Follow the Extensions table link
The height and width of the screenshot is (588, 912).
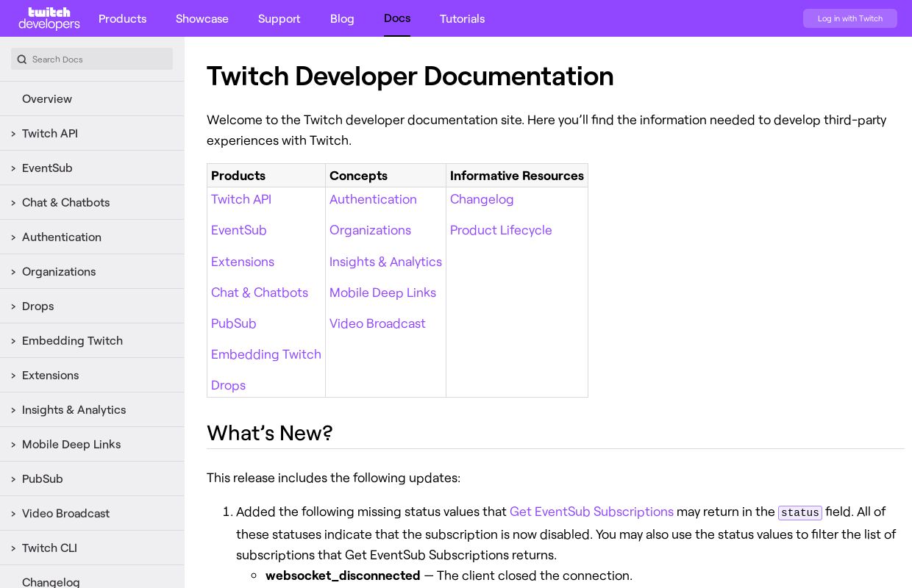tap(243, 262)
